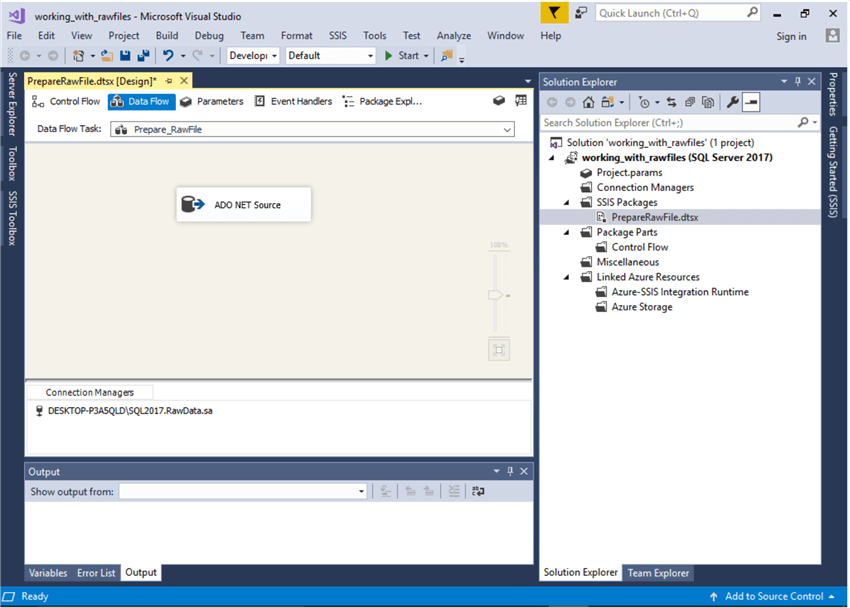
Task: Click Add to Source Control
Action: [774, 597]
